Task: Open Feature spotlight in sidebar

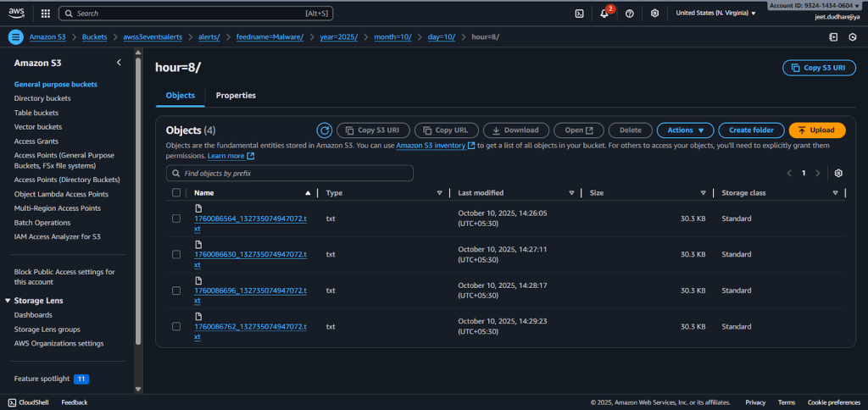Action: (x=52, y=379)
